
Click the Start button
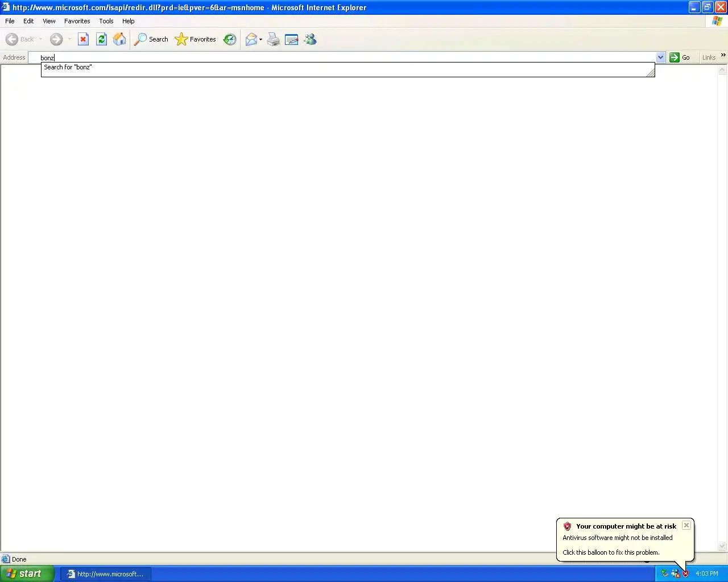[x=27, y=573]
